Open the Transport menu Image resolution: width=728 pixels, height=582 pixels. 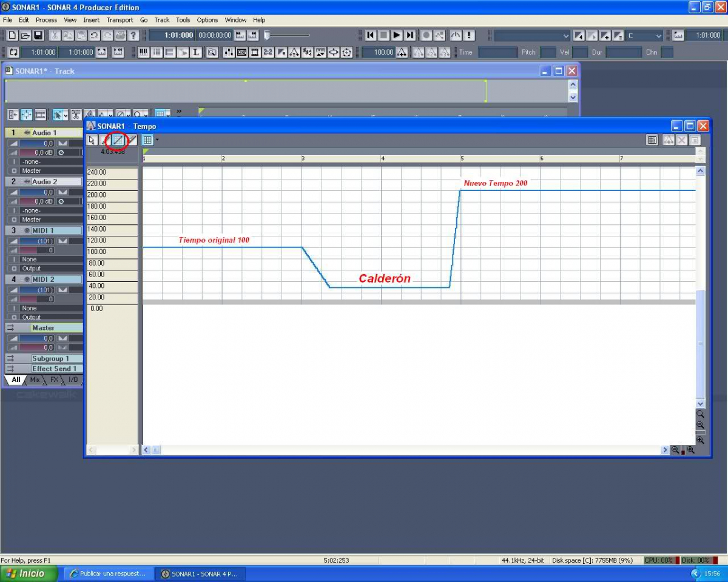tap(120, 20)
